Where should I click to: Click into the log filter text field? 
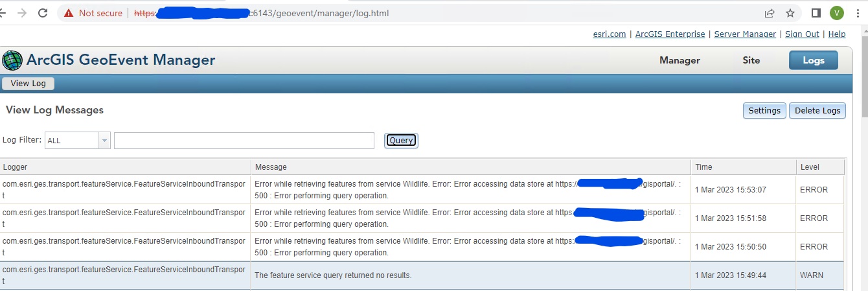pos(244,140)
